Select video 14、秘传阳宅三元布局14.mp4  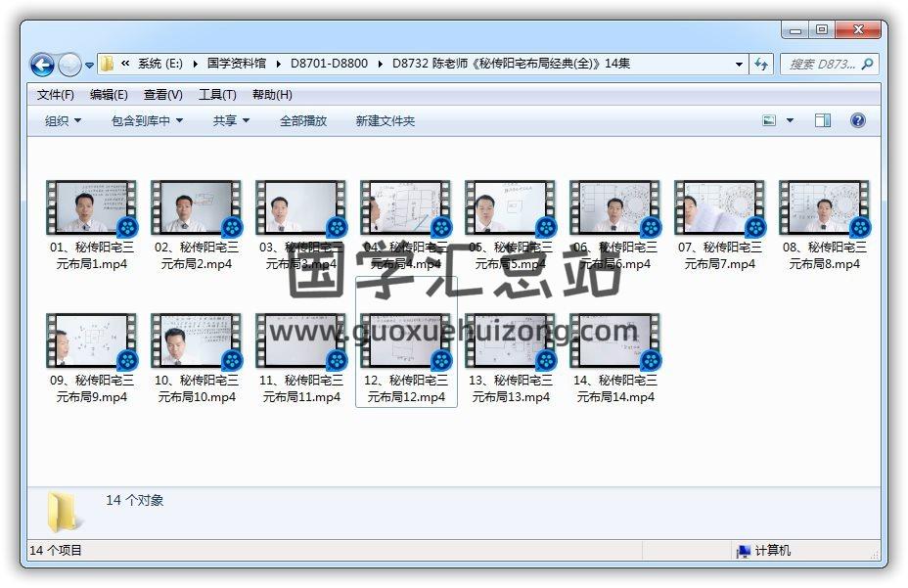click(614, 358)
